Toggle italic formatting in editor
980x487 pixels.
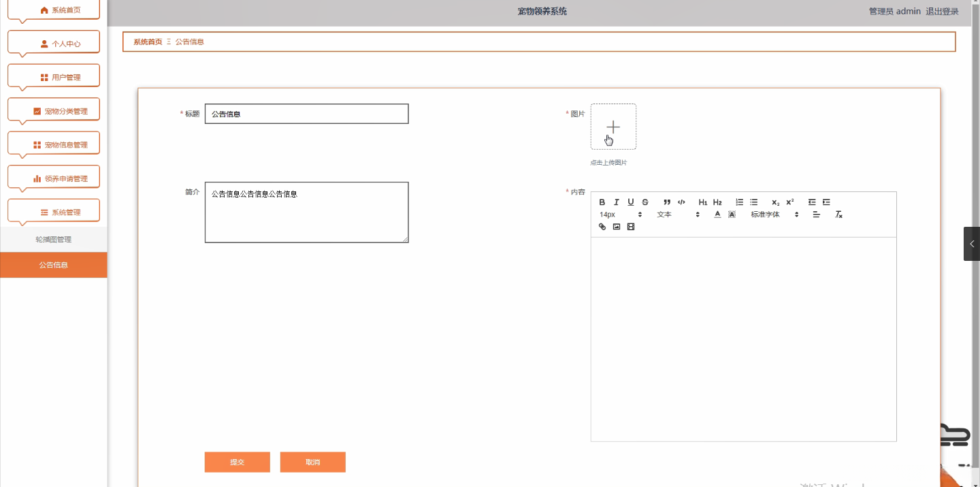(617, 202)
